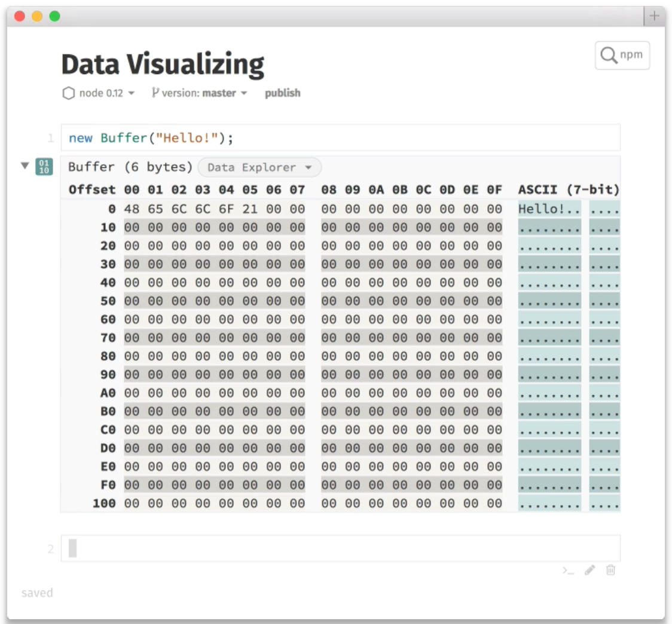Click hex byte 6F in row 0

click(226, 209)
